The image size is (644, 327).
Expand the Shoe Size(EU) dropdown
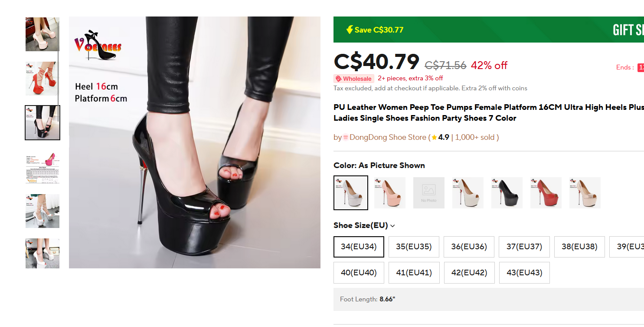[392, 226]
